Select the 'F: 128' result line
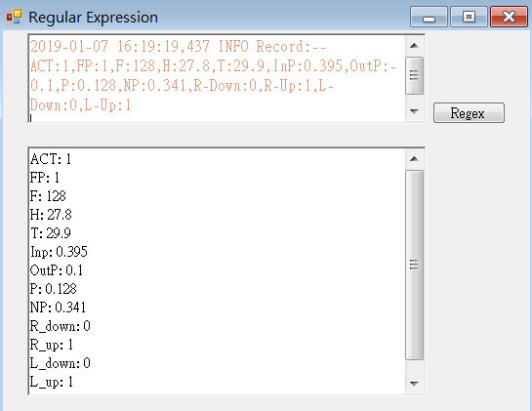Image resolution: width=532 pixels, height=411 pixels. coord(48,196)
